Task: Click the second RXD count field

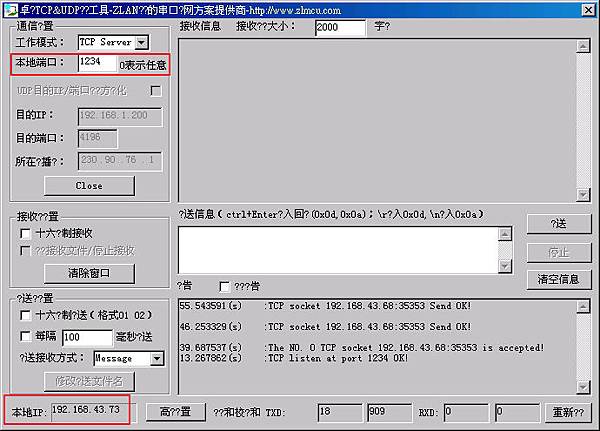Action: pos(517,413)
